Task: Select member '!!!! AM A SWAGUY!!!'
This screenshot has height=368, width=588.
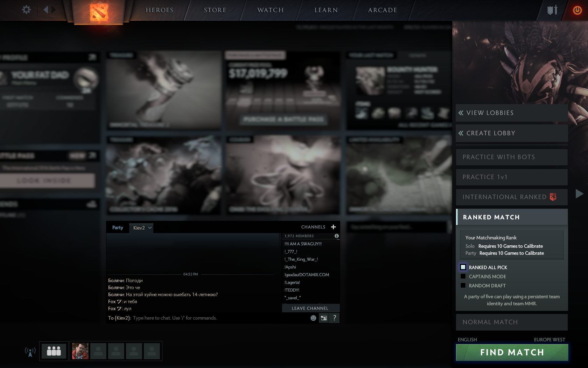Action: (x=303, y=244)
